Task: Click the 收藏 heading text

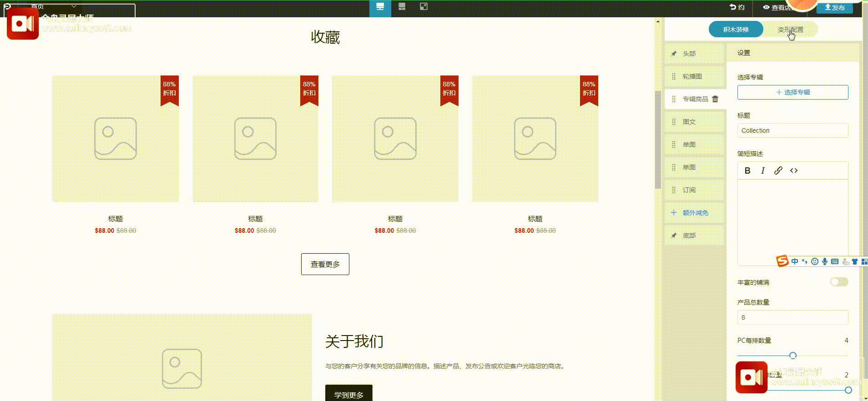Action: 325,37
